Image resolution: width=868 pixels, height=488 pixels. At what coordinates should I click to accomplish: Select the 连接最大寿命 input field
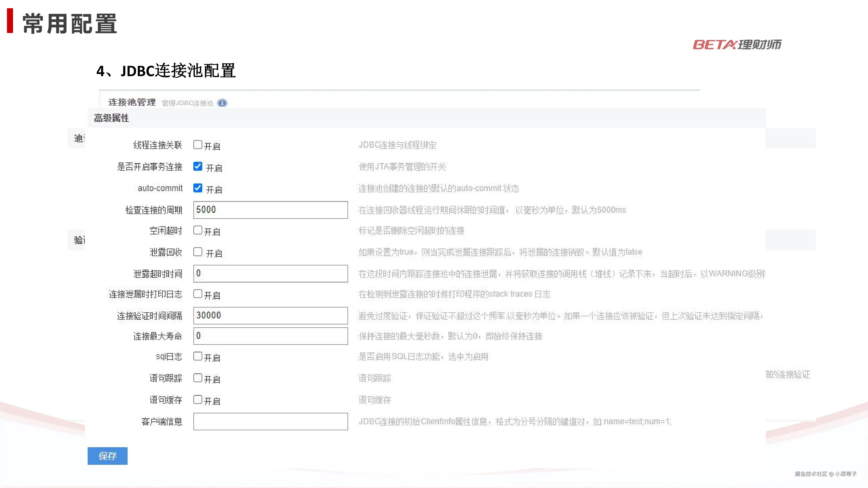coord(270,336)
